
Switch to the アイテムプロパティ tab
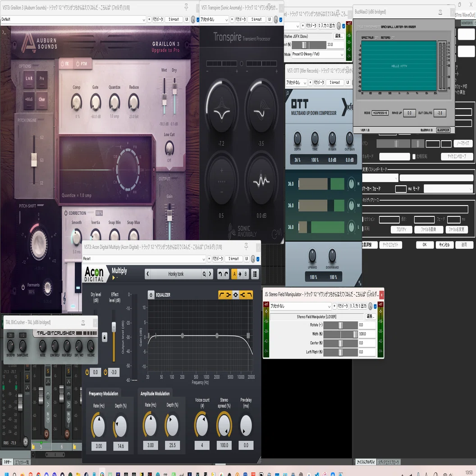tap(366, 462)
